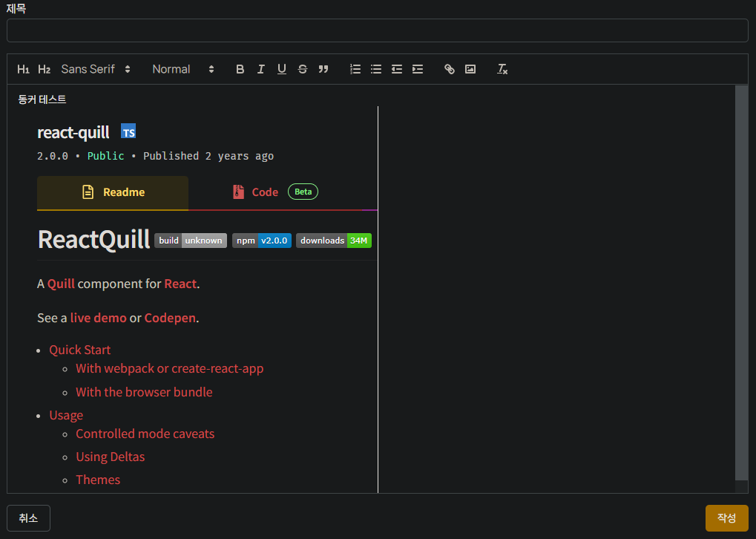Click the build unknown badge
This screenshot has height=539, width=756.
click(191, 241)
